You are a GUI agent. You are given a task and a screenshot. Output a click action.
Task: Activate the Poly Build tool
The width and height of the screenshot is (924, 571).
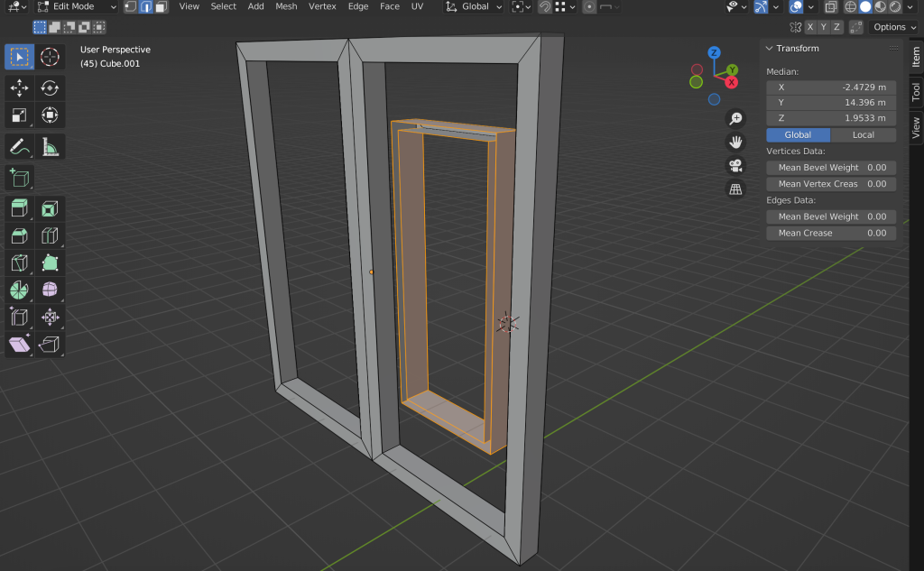(50, 262)
